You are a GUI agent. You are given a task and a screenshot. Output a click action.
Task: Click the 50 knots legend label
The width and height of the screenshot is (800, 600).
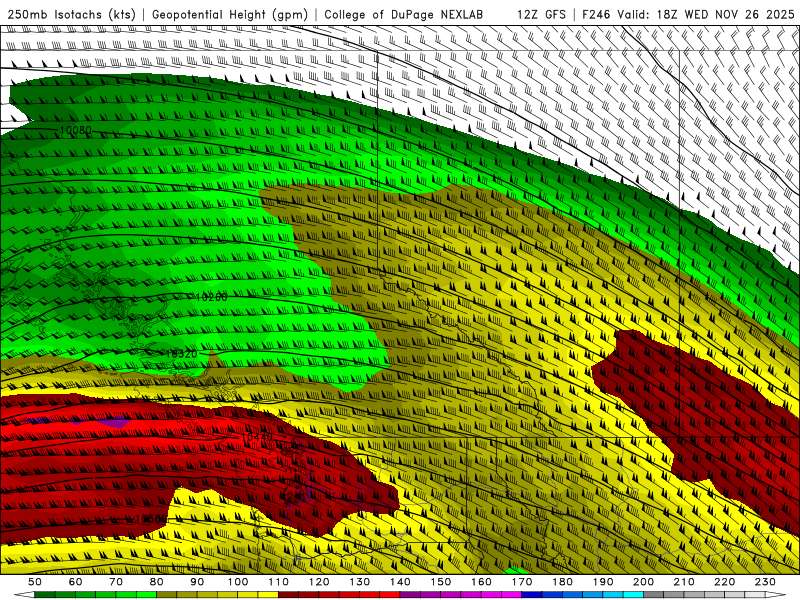tap(35, 582)
